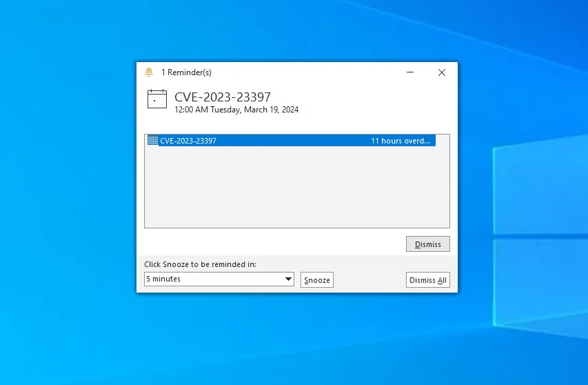
Task: Click the large CVE-2023-23397 heading title
Action: coord(223,97)
